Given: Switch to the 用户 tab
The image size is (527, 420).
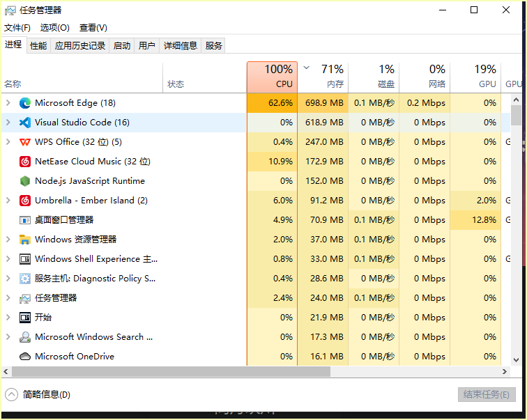Looking at the screenshot, I should pyautogui.click(x=147, y=45).
